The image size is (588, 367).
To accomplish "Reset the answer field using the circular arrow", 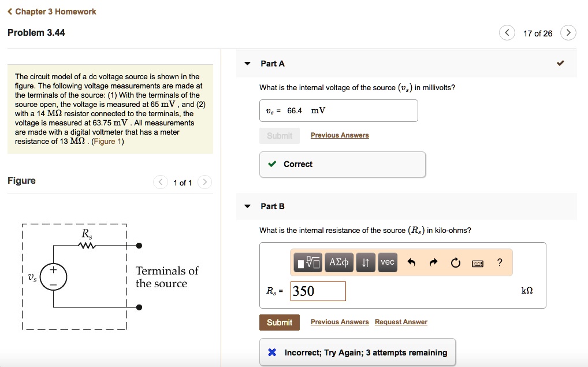I will pyautogui.click(x=456, y=262).
